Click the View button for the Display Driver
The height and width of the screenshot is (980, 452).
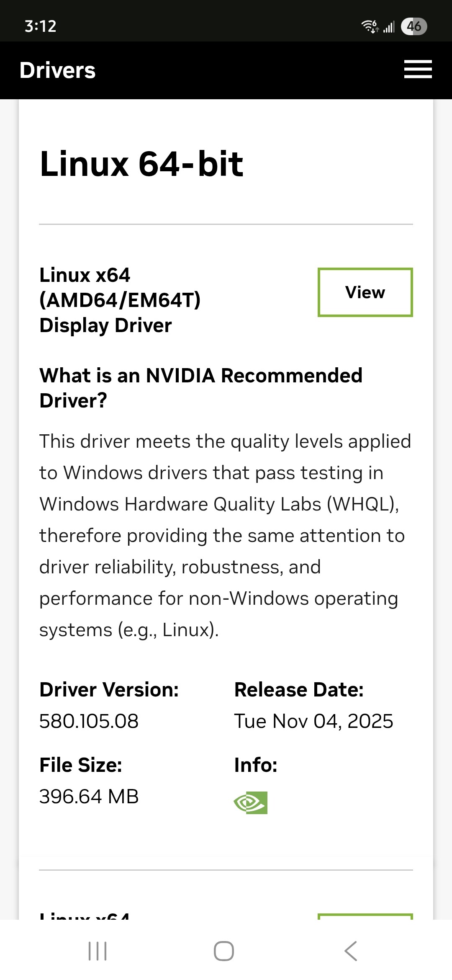click(365, 292)
